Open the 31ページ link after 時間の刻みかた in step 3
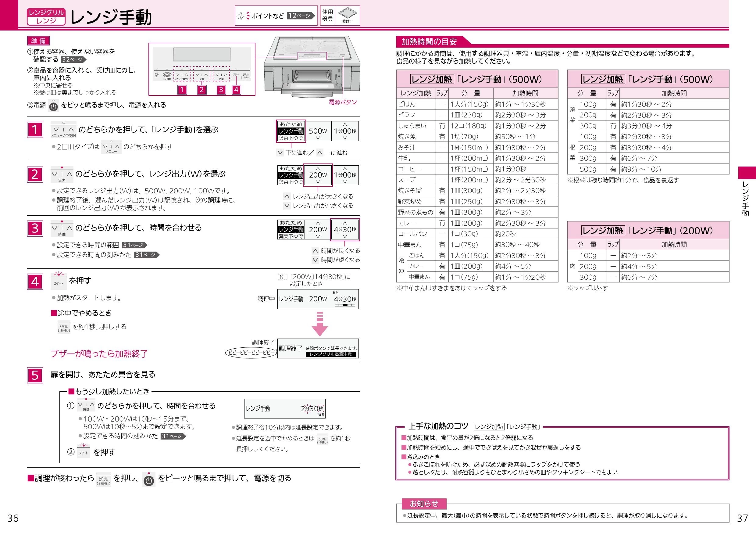Viewport: 756px width, 535px height. tap(147, 255)
